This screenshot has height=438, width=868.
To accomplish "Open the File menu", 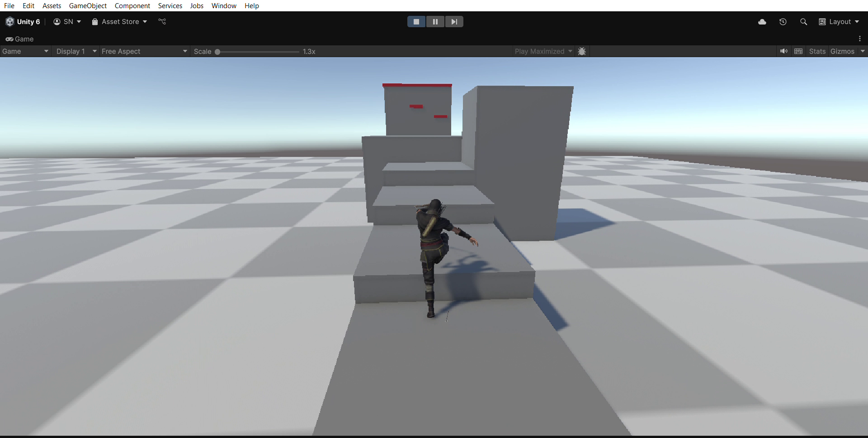I will [x=9, y=5].
